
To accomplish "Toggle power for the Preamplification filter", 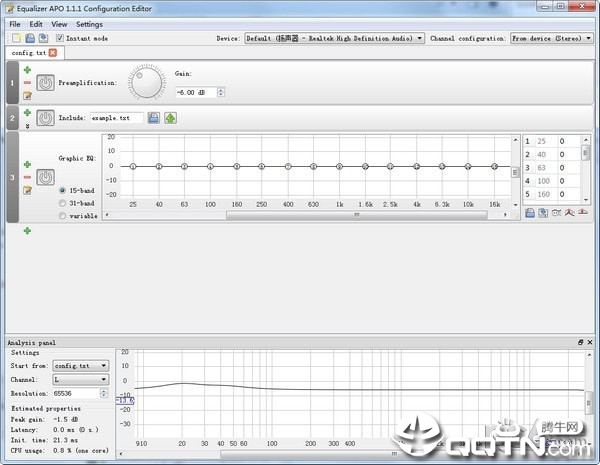I will (x=46, y=83).
